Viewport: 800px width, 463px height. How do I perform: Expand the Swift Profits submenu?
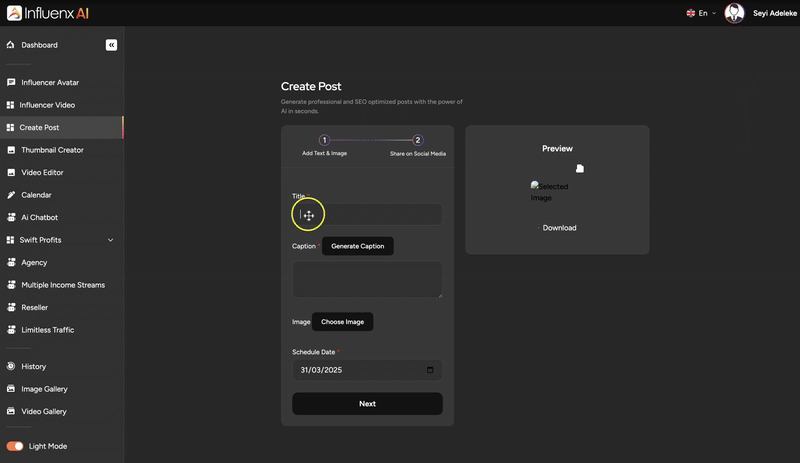(x=110, y=240)
